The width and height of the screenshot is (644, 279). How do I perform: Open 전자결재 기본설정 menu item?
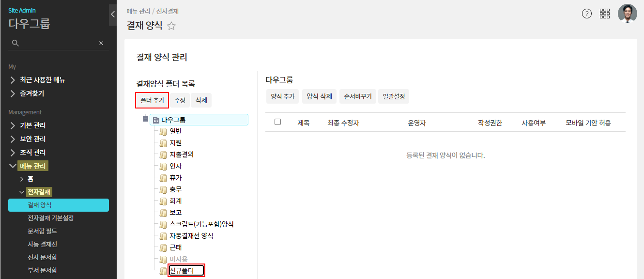tap(51, 218)
